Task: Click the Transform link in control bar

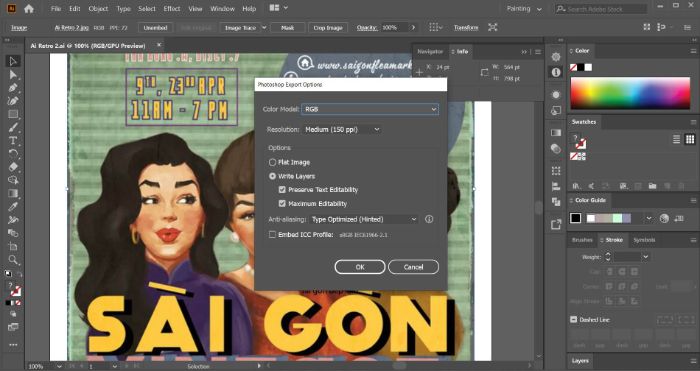Action: pyautogui.click(x=466, y=28)
